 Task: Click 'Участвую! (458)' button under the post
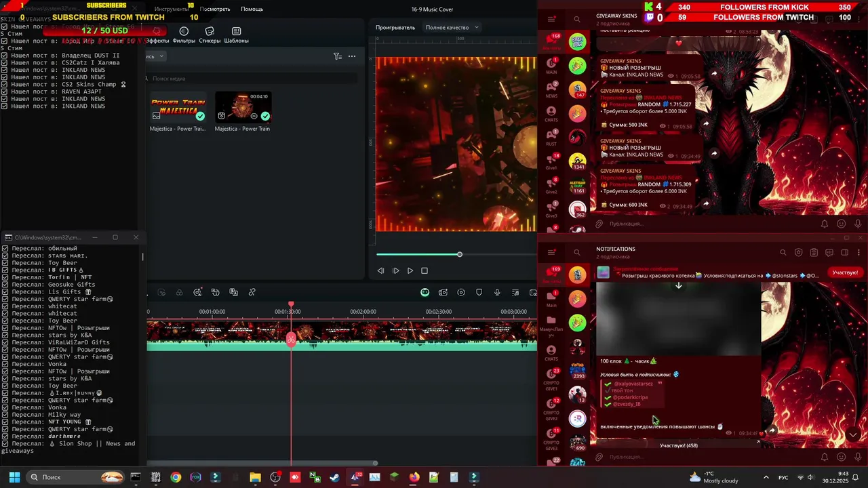(x=678, y=445)
